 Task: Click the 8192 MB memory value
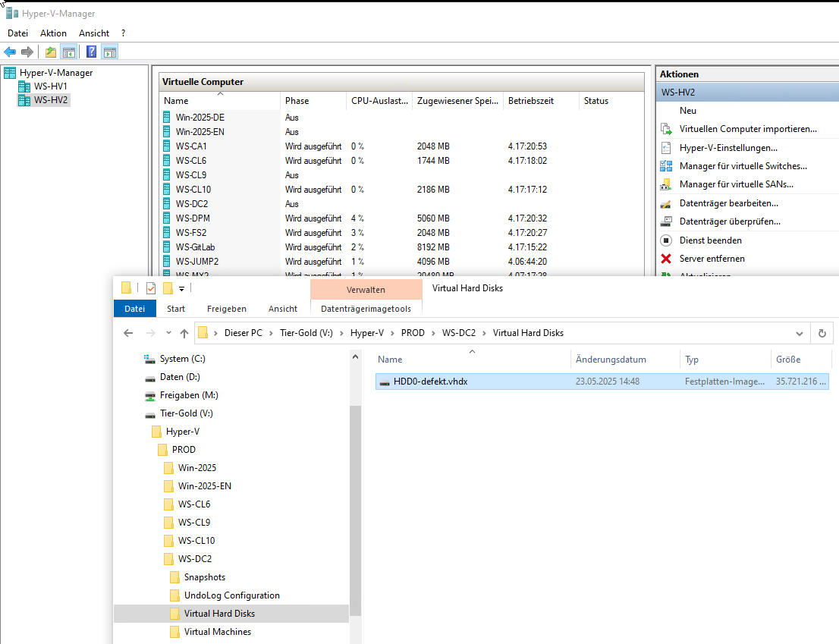point(433,247)
